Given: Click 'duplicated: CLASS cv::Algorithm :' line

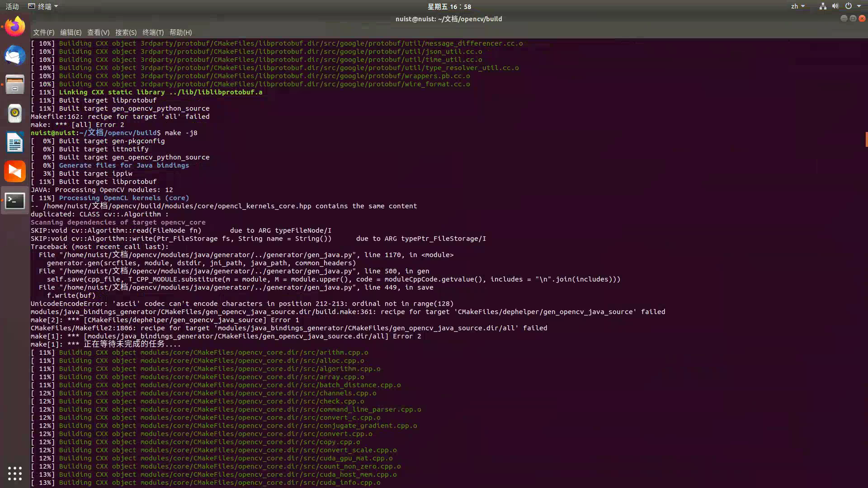Looking at the screenshot, I should pos(99,214).
